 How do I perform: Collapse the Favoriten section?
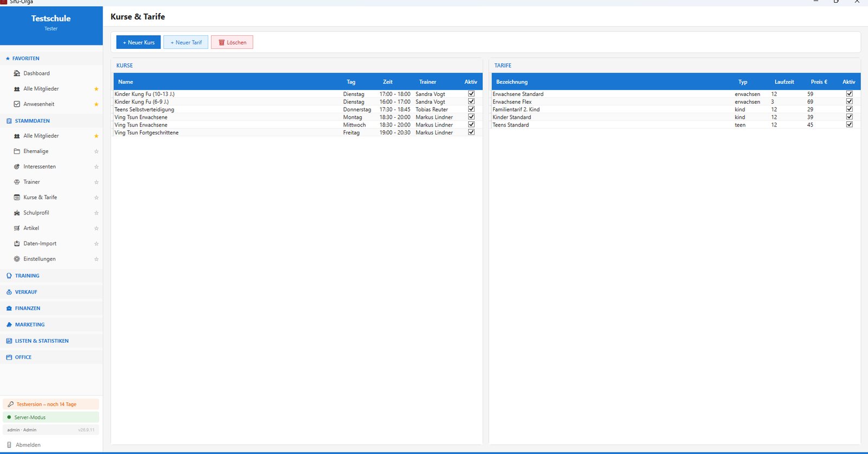point(51,58)
